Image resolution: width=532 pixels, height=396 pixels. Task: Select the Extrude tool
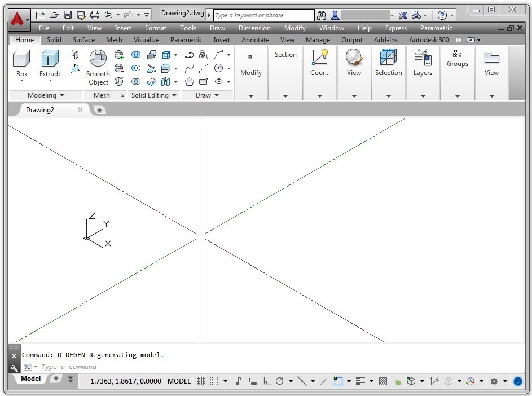[50, 63]
